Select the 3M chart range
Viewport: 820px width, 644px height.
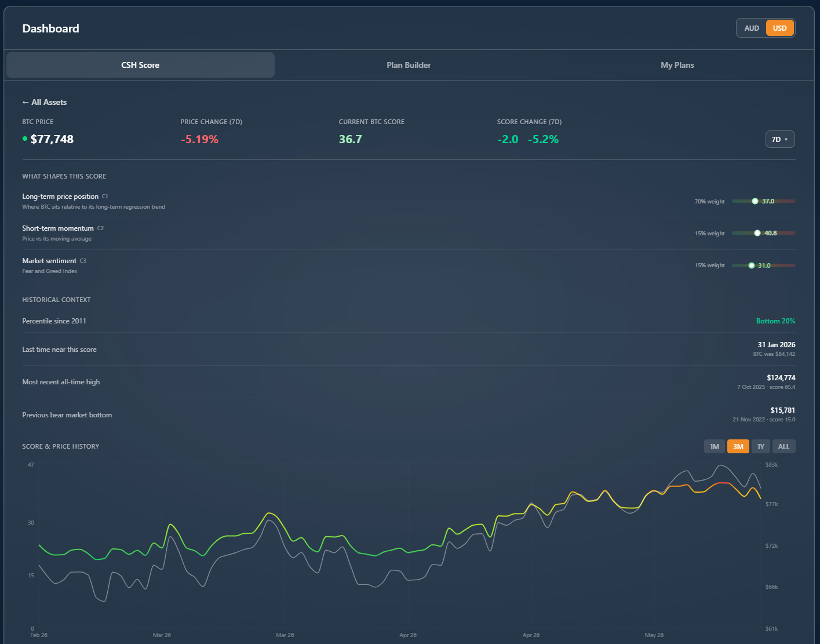(738, 446)
